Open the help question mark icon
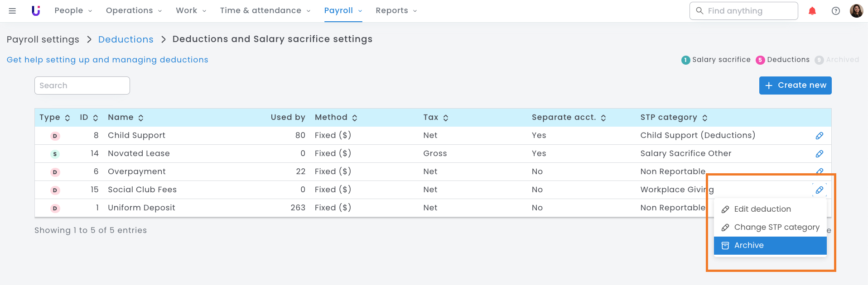The width and height of the screenshot is (868, 285). pos(836,11)
